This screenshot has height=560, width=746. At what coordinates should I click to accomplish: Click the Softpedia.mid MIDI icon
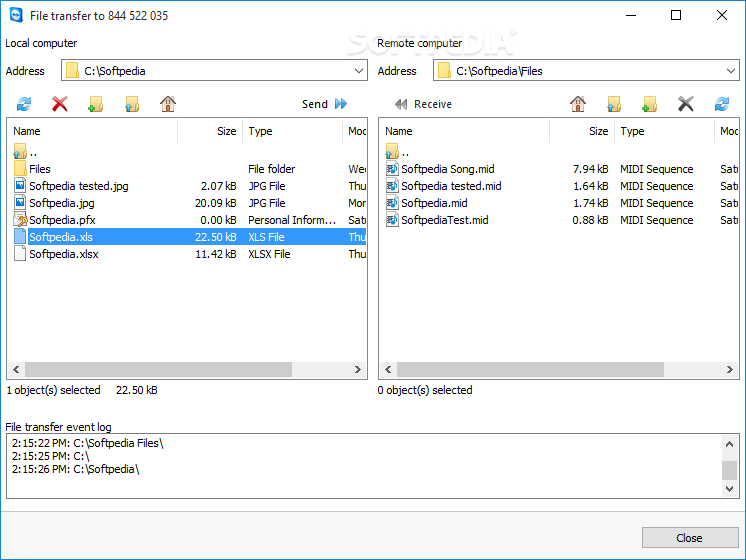pyautogui.click(x=392, y=203)
